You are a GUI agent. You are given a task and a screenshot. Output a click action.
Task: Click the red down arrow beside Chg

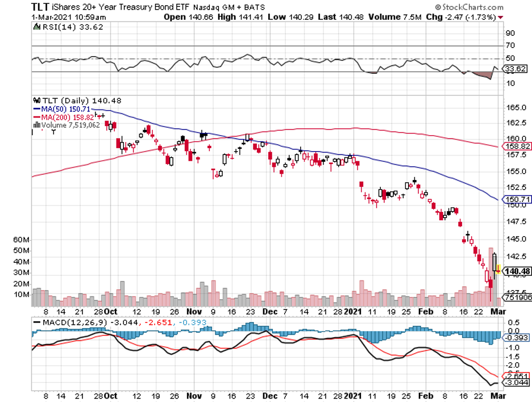[x=500, y=17]
